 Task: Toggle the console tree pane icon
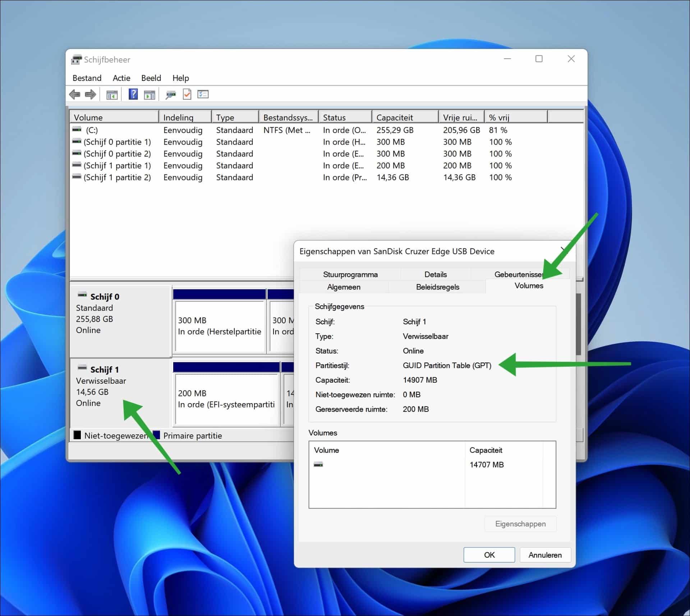pyautogui.click(x=112, y=94)
